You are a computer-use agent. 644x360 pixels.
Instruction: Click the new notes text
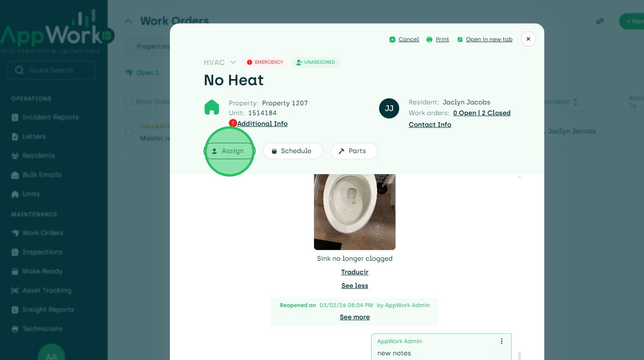[394, 353]
